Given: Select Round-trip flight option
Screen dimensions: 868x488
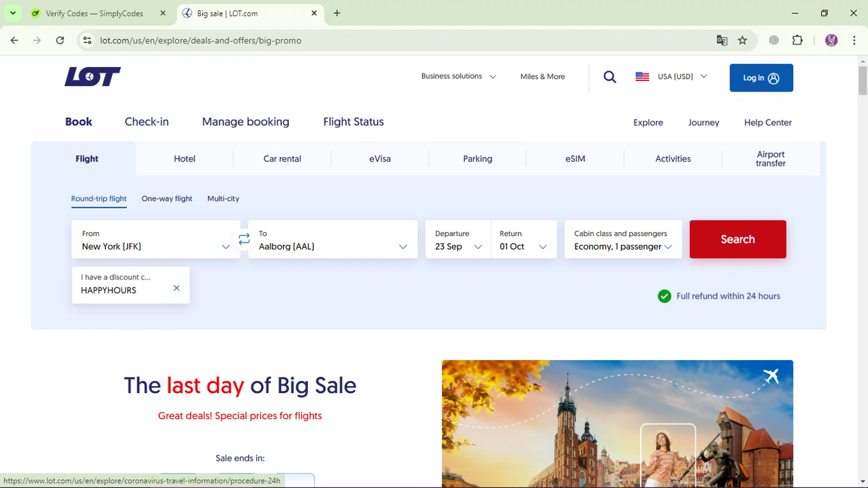Looking at the screenshot, I should pyautogui.click(x=99, y=199).
